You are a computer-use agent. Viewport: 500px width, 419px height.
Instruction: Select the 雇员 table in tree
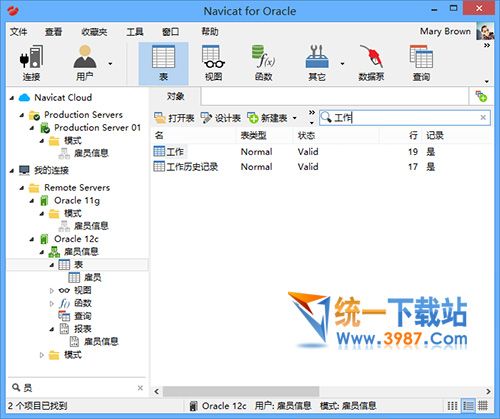92,277
